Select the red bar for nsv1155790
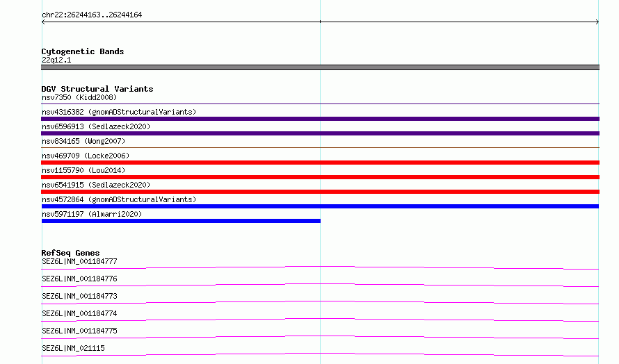The image size is (619, 364). [320, 177]
